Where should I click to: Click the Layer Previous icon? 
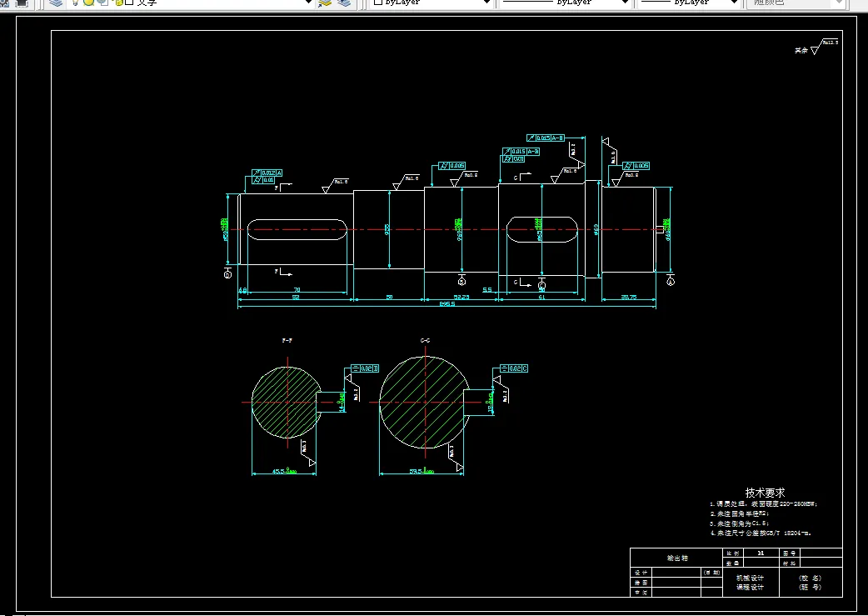pyautogui.click(x=344, y=3)
